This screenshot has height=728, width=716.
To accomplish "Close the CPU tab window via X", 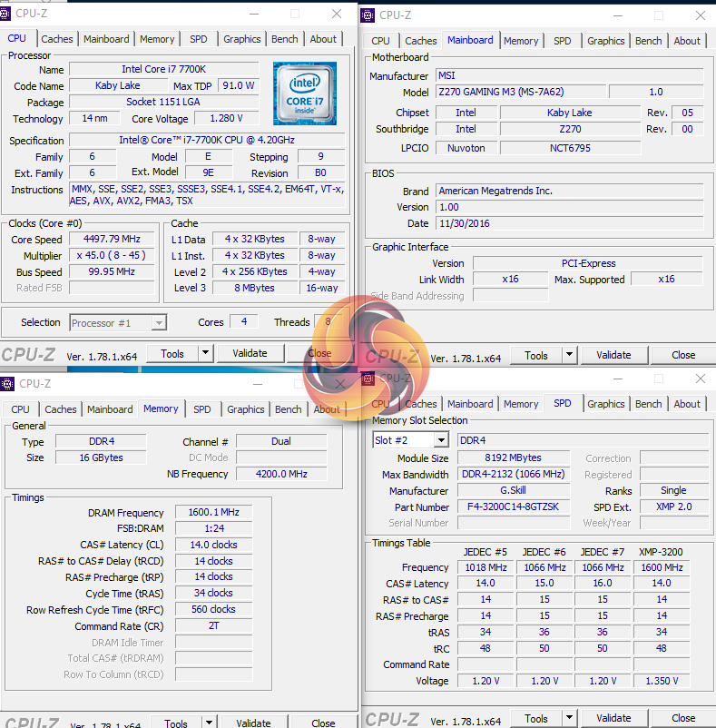I will [x=337, y=14].
